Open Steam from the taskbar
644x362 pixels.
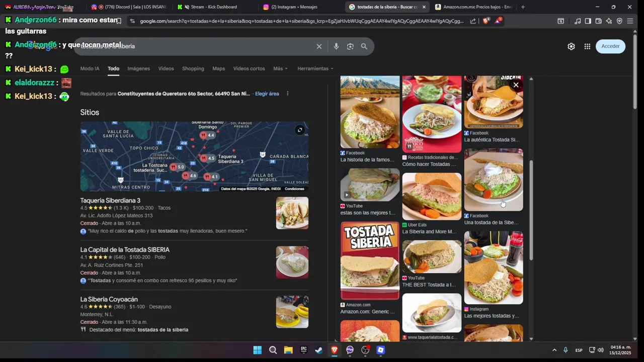319,350
